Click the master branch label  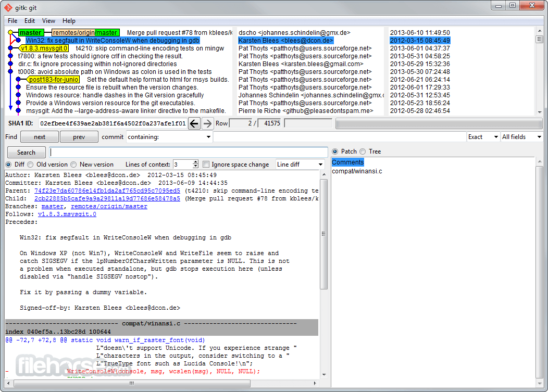pos(31,32)
